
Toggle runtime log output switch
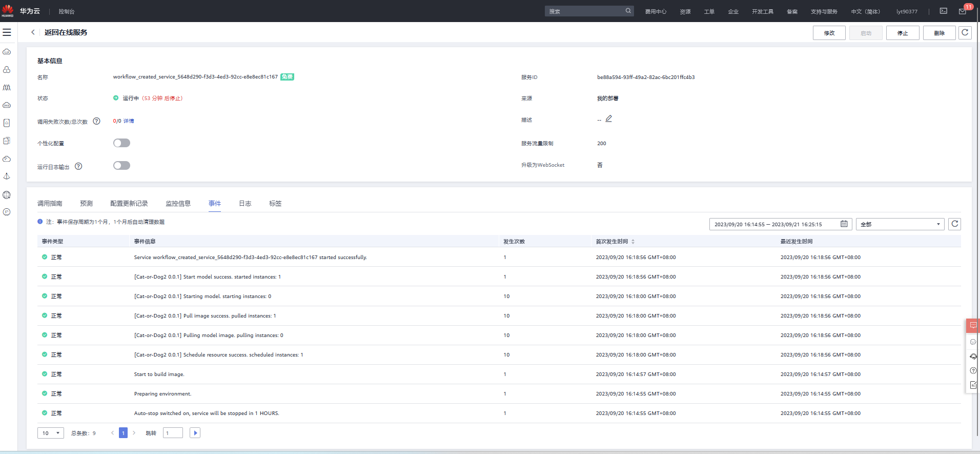[121, 166]
